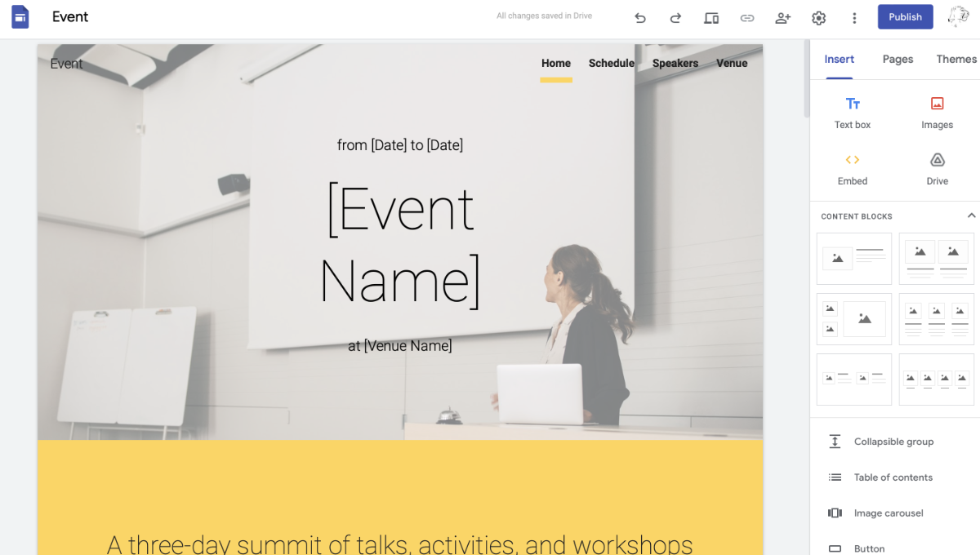Preview the site on devices
Image resolution: width=980 pixels, height=555 pixels.
point(711,17)
